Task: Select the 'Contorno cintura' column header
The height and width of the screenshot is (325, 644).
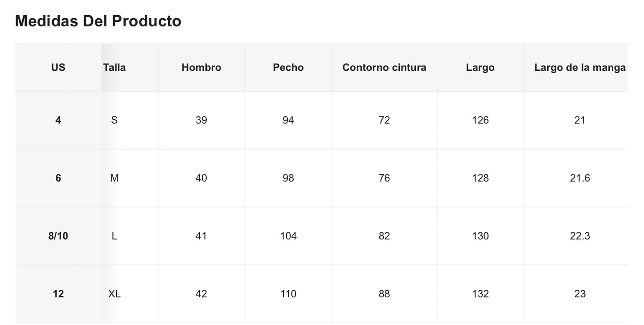Action: click(384, 67)
